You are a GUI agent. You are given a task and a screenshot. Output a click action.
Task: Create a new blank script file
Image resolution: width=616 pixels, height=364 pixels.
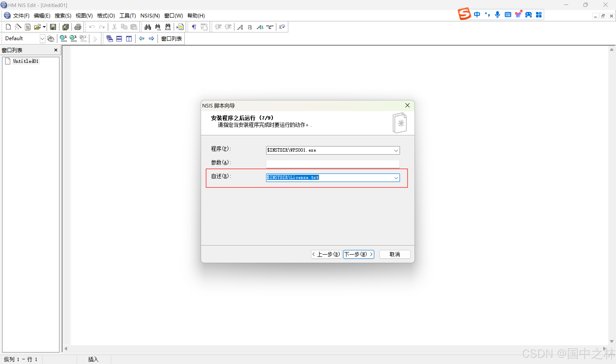coord(8,27)
